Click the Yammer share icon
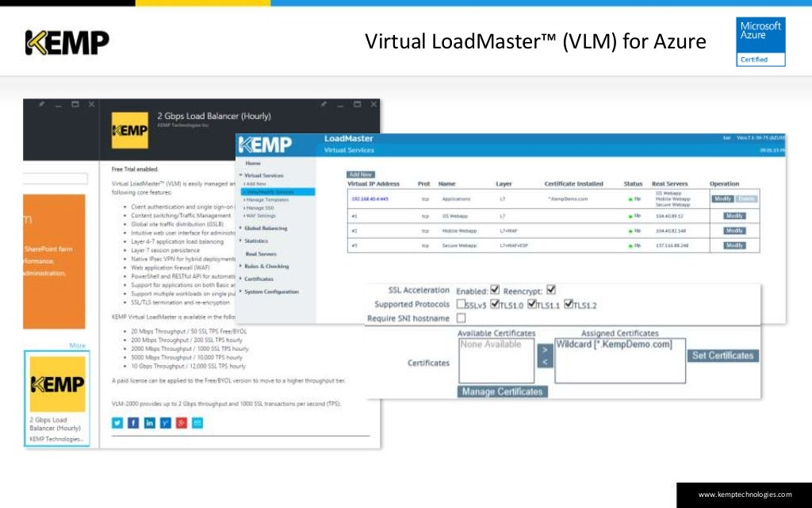 pos(165,423)
